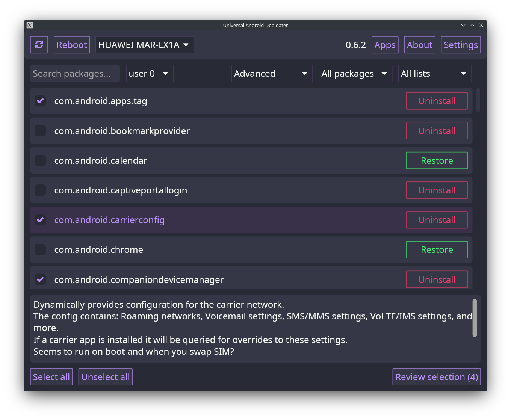Click the refresh device list icon
The height and width of the screenshot is (420, 511).
39,45
